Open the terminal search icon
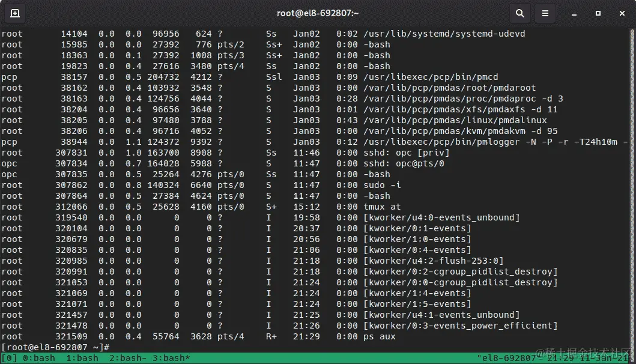636x364 pixels. click(x=519, y=13)
